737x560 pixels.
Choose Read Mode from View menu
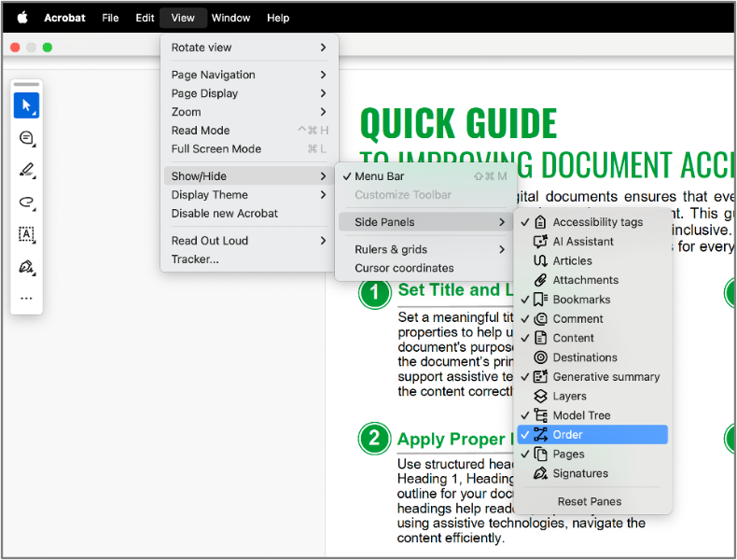(249, 131)
